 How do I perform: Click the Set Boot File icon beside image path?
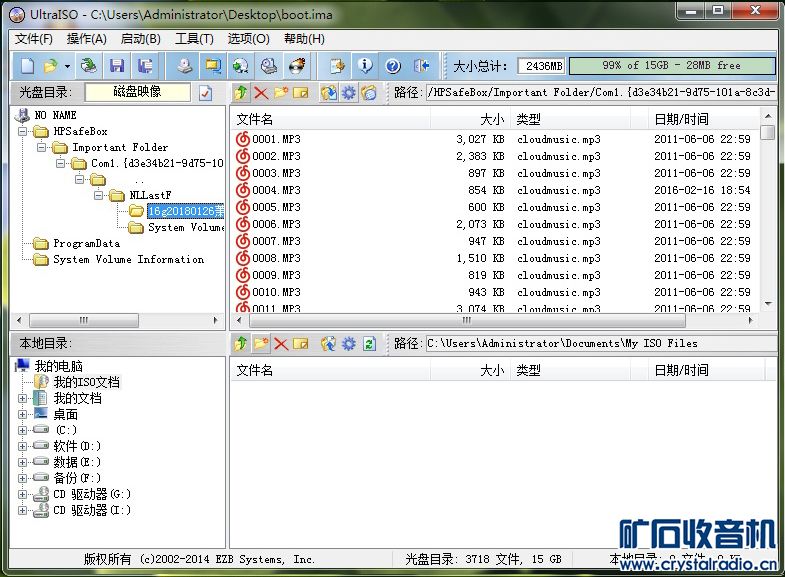coord(368,93)
